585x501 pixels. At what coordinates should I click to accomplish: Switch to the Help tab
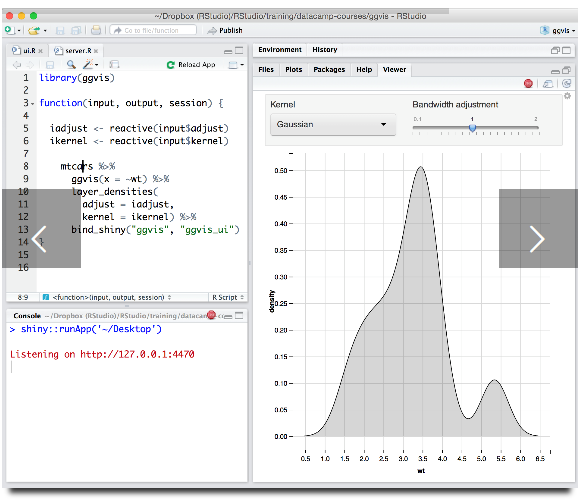(x=364, y=70)
